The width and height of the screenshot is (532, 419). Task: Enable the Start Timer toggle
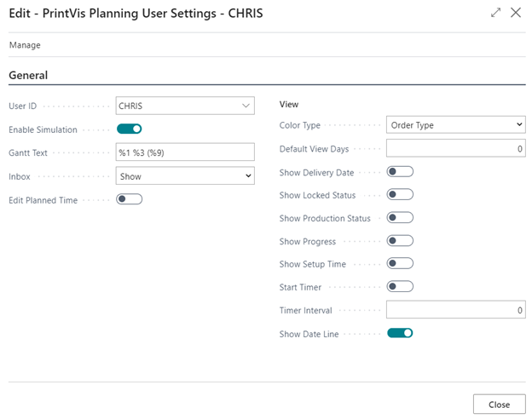(x=400, y=286)
